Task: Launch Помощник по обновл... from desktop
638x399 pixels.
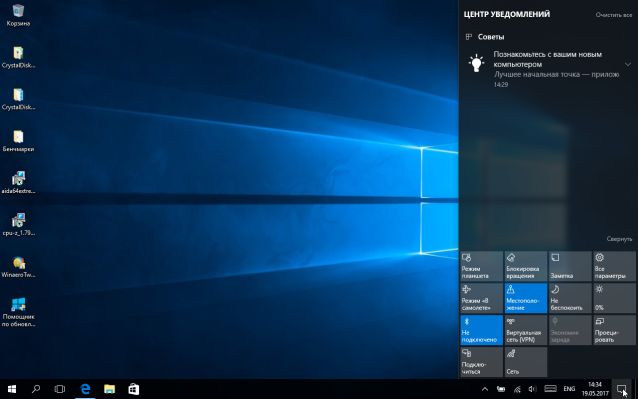Action: tap(18, 312)
